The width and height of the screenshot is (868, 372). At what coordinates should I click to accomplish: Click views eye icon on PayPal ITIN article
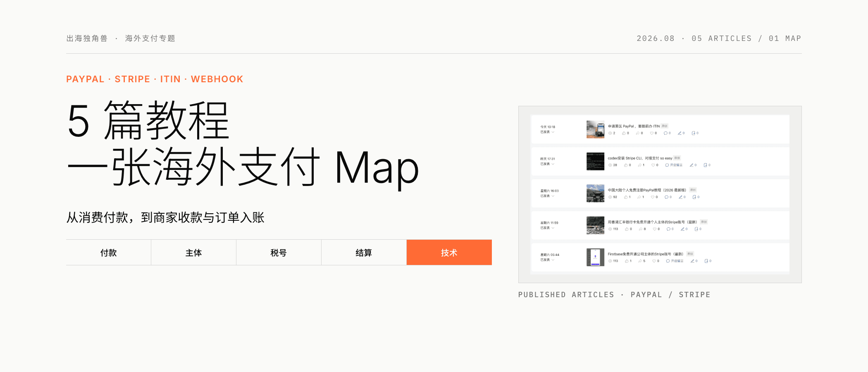point(610,133)
